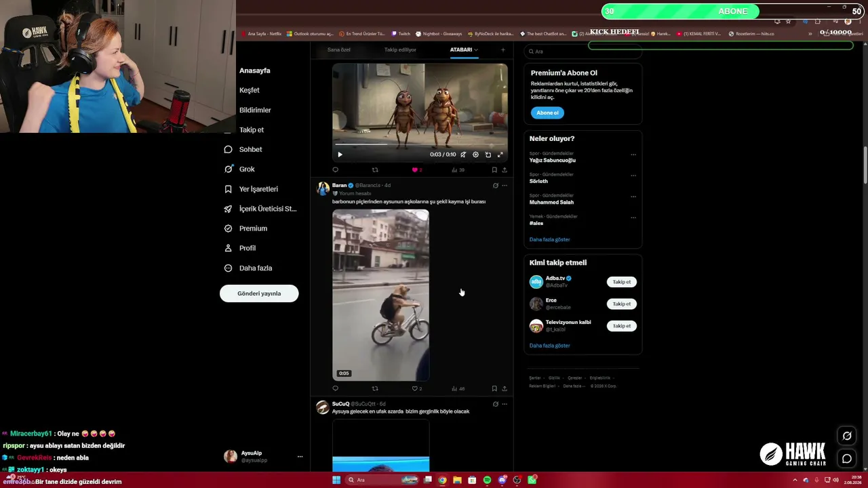This screenshot has width=868, height=488.
Task: Open Grok from the sidebar
Action: click(x=247, y=169)
